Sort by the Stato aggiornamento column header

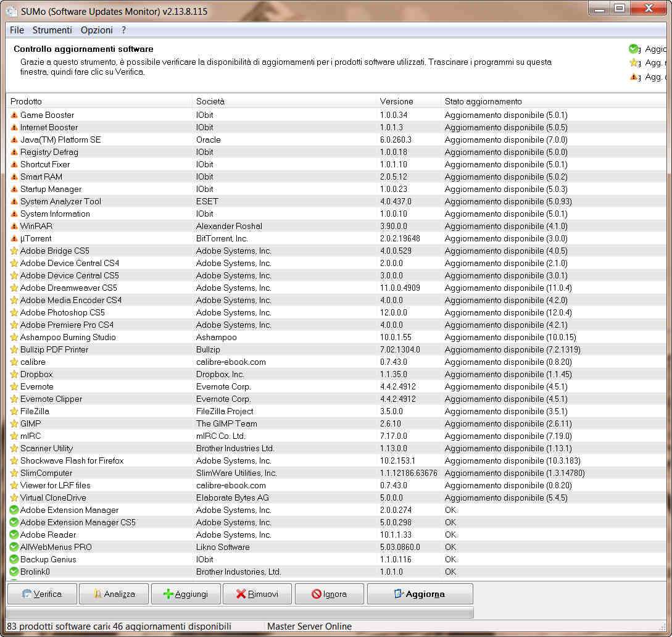click(x=553, y=102)
